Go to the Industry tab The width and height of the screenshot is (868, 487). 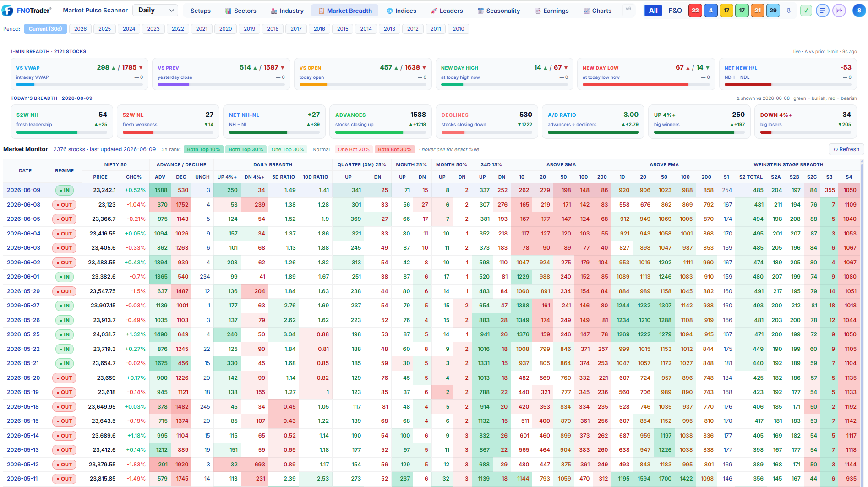287,11
